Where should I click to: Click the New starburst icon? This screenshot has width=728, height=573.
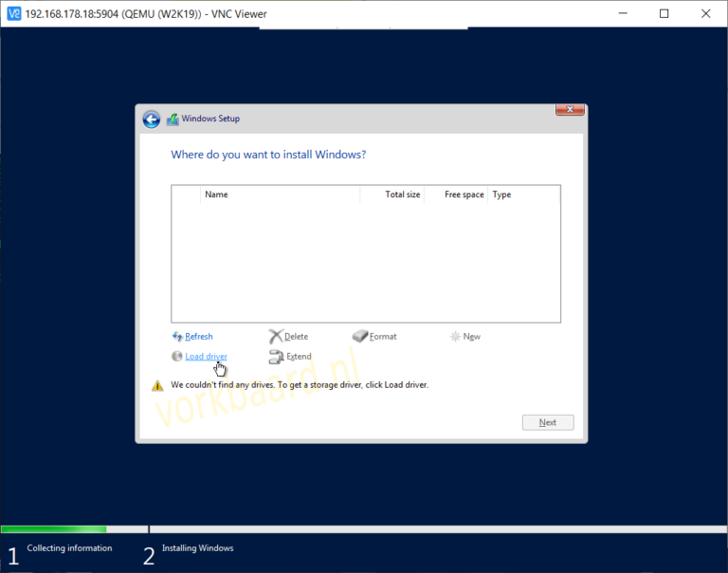pos(455,336)
